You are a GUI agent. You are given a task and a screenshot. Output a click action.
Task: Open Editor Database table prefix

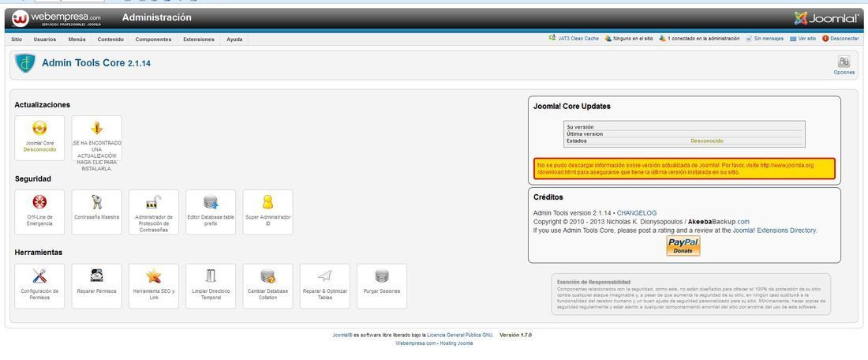pyautogui.click(x=211, y=212)
